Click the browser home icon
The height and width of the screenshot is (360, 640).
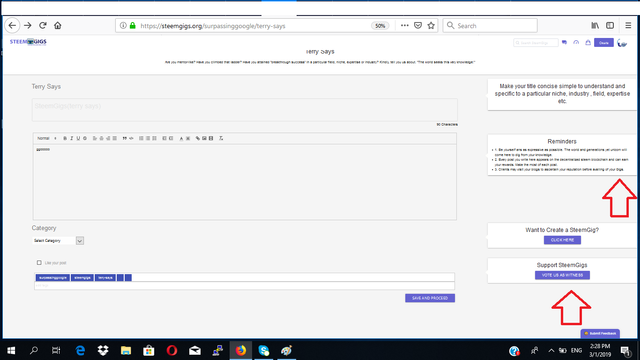point(58,25)
